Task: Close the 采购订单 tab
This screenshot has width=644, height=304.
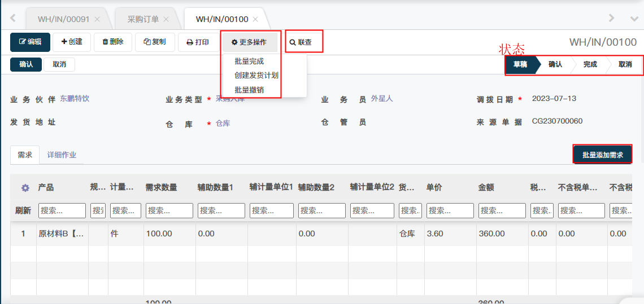Action: 166,19
